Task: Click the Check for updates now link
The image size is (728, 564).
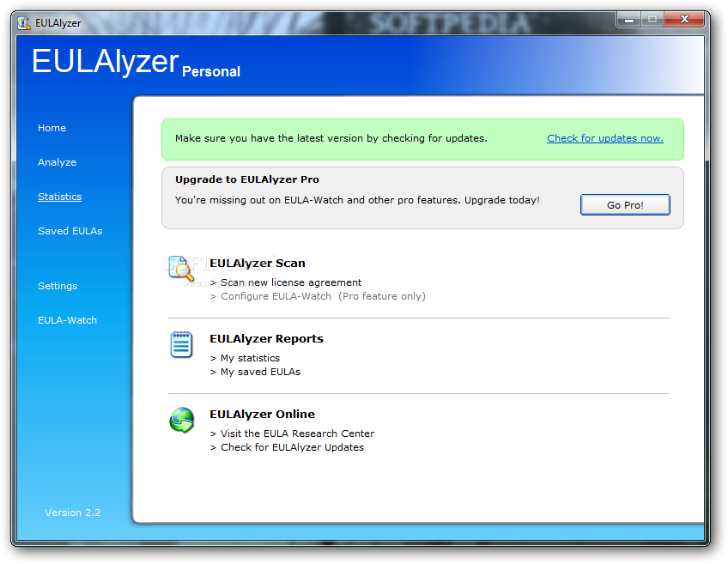Action: [605, 138]
